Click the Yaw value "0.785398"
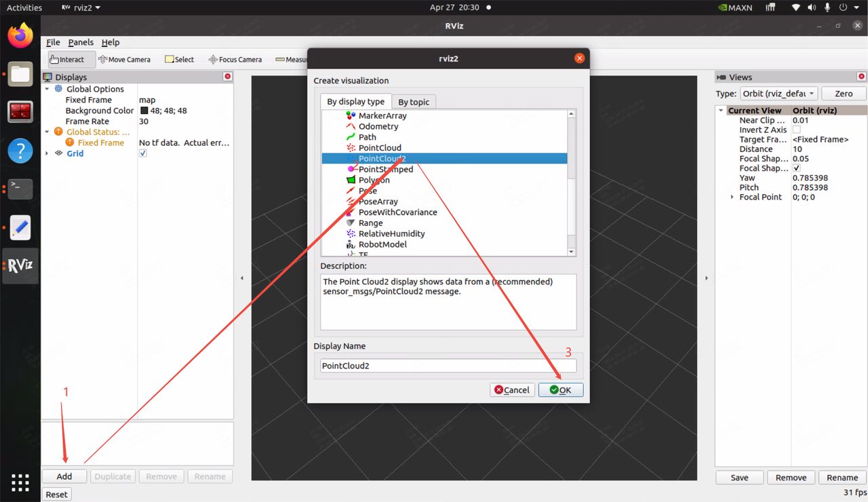Screen dimensions: 868x502 [x=810, y=178]
